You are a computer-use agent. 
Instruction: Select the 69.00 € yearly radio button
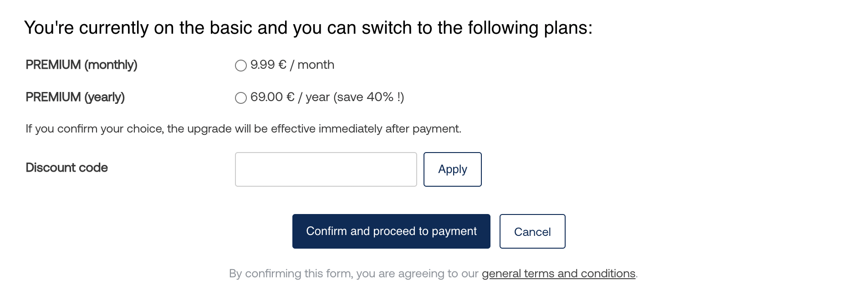coord(241,98)
